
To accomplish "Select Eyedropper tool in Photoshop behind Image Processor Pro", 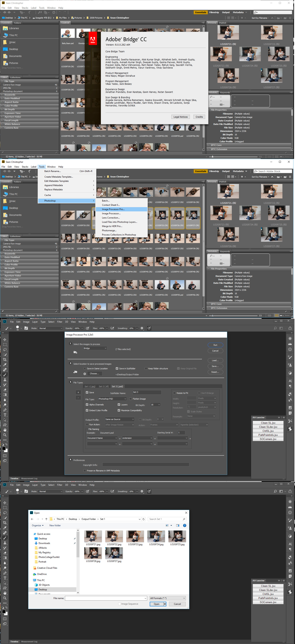I will pyautogui.click(x=5, y=365).
